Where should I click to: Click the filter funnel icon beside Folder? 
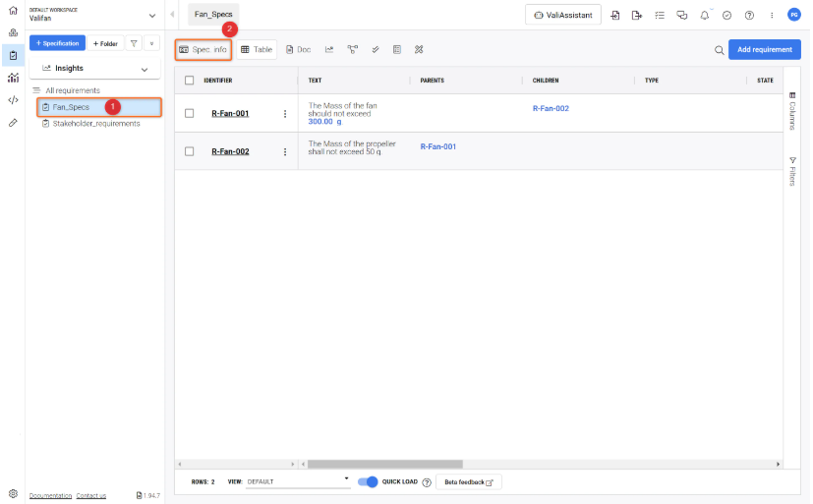pyautogui.click(x=134, y=43)
